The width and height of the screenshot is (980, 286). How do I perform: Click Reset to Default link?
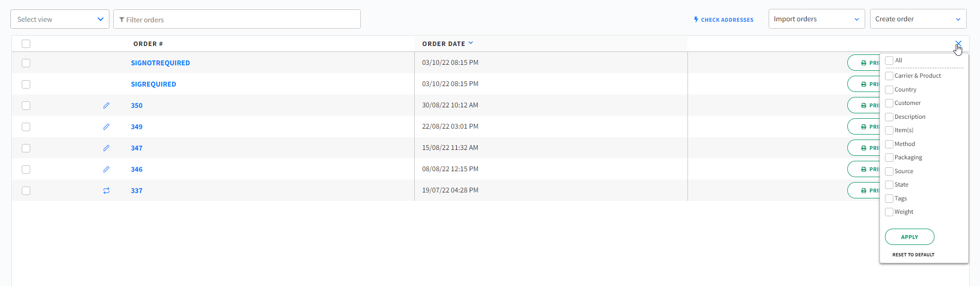[913, 255]
